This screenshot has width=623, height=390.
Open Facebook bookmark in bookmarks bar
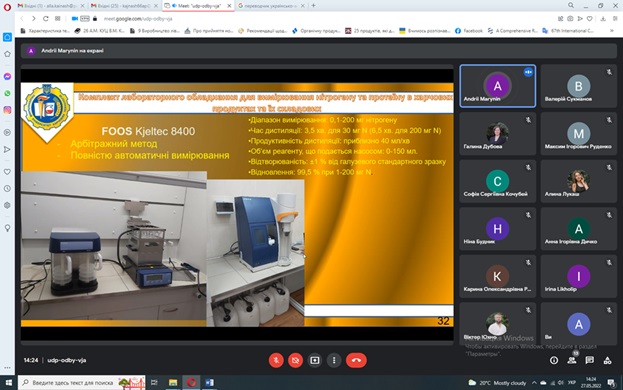[x=469, y=31]
